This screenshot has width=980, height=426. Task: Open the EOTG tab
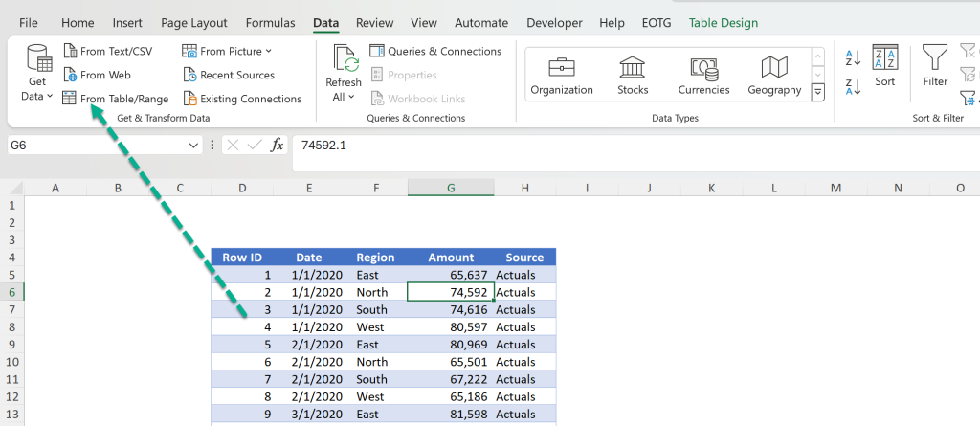(x=657, y=23)
